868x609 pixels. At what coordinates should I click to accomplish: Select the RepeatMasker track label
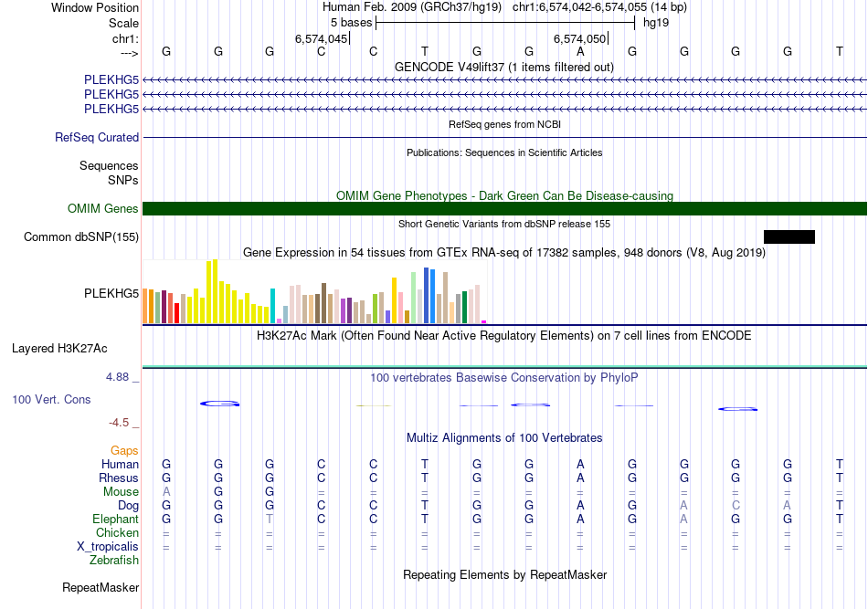click(101, 587)
